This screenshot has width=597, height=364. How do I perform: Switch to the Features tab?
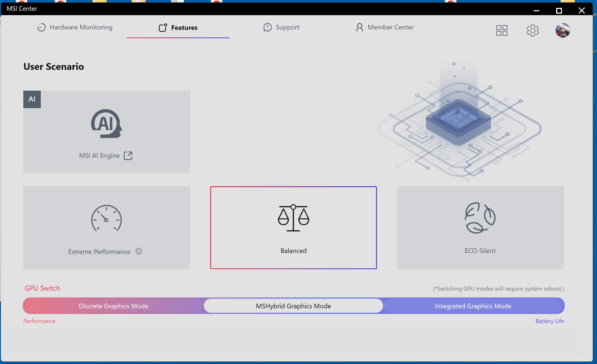click(178, 28)
